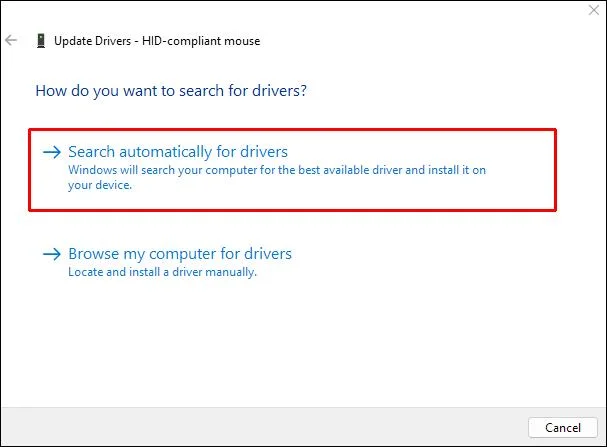Viewport: 607px width, 447px height.
Task: Click the arrow icon for Search automatically
Action: tap(51, 152)
